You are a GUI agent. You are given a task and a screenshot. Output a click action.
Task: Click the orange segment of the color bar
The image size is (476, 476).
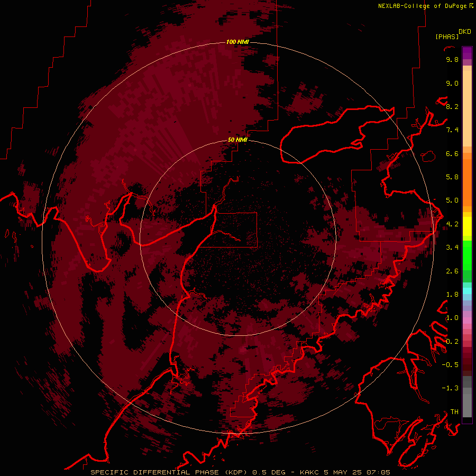[x=467, y=182]
